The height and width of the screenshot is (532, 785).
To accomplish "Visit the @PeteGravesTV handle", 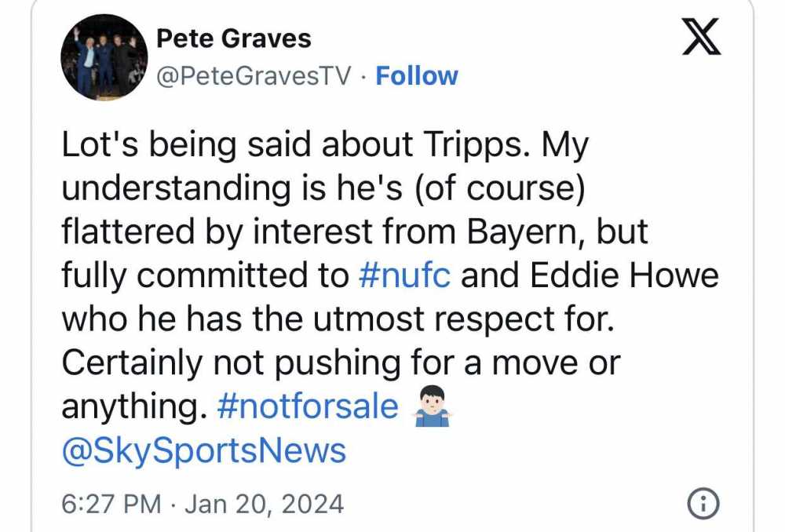I will [254, 77].
